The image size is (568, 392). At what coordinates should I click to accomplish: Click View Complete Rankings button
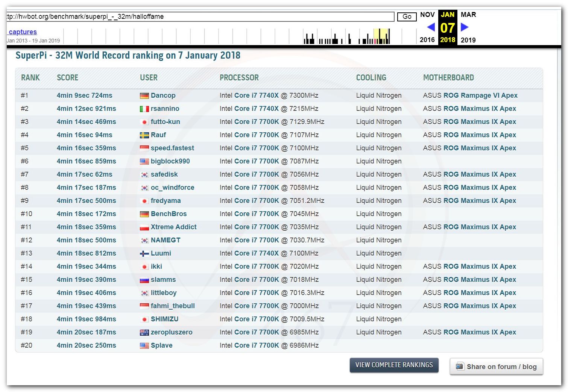point(394,365)
